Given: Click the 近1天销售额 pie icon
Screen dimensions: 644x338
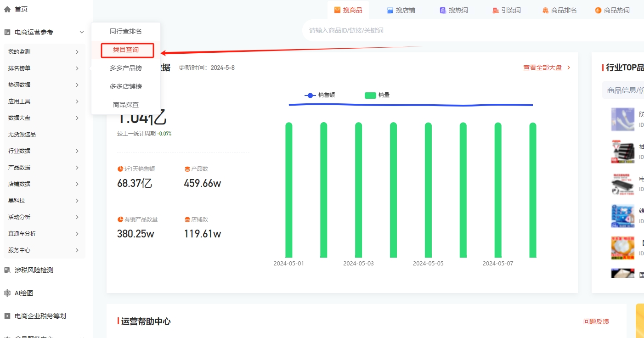Looking at the screenshot, I should (x=120, y=169).
